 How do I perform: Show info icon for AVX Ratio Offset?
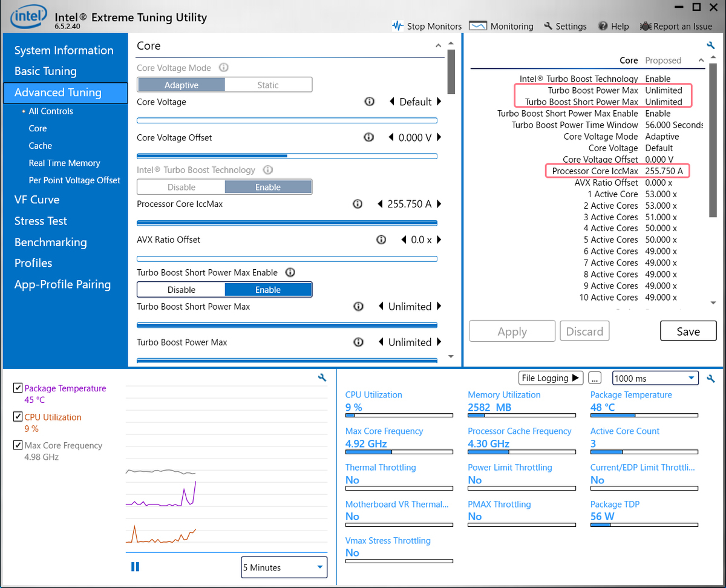pyautogui.click(x=381, y=240)
